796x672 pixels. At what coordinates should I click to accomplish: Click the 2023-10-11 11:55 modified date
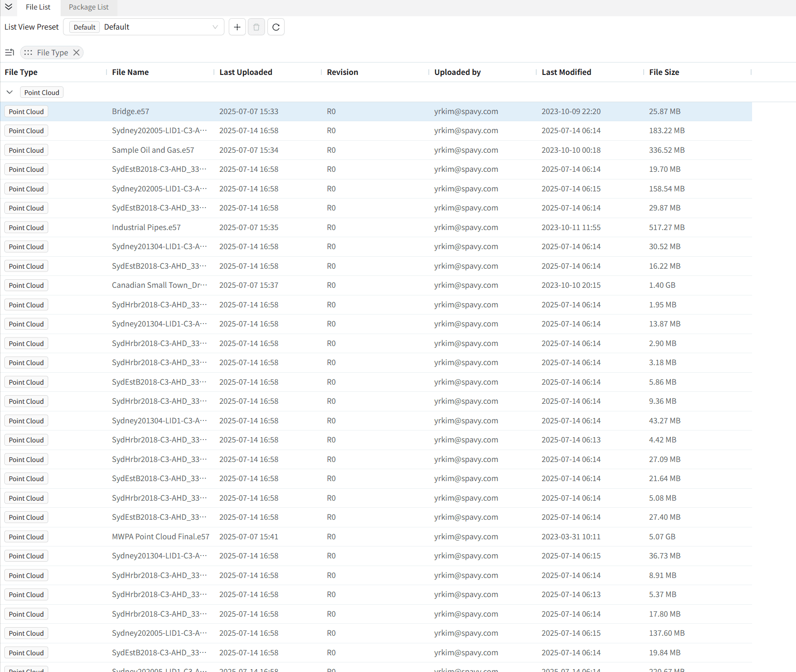(571, 227)
